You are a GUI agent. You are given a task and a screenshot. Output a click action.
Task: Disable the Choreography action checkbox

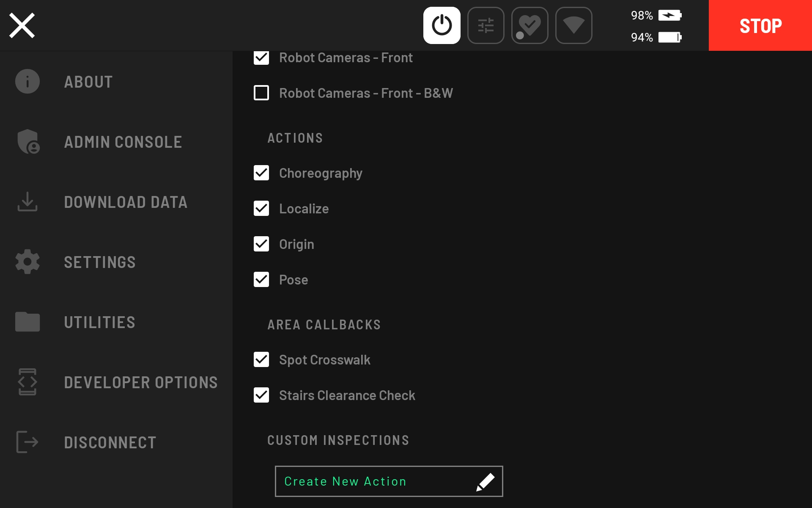[x=261, y=172]
